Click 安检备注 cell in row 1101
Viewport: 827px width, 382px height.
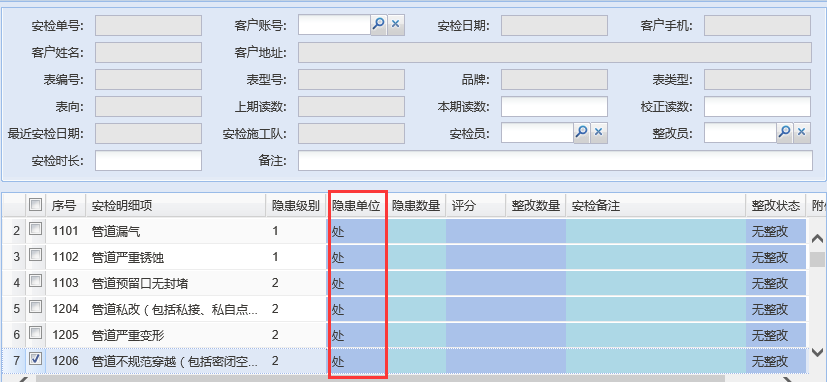656,231
